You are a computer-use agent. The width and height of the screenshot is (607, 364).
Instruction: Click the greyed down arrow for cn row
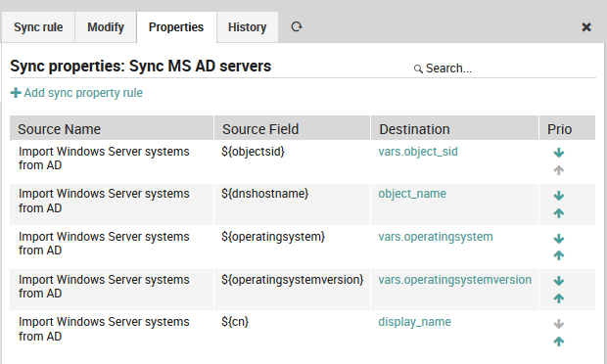point(558,324)
